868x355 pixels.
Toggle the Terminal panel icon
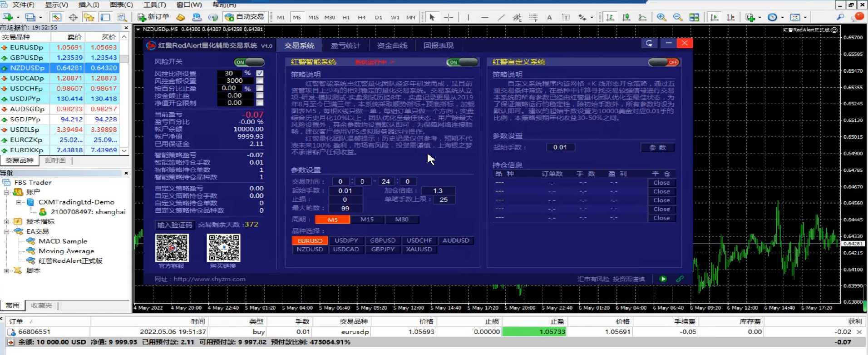pyautogui.click(x=105, y=17)
